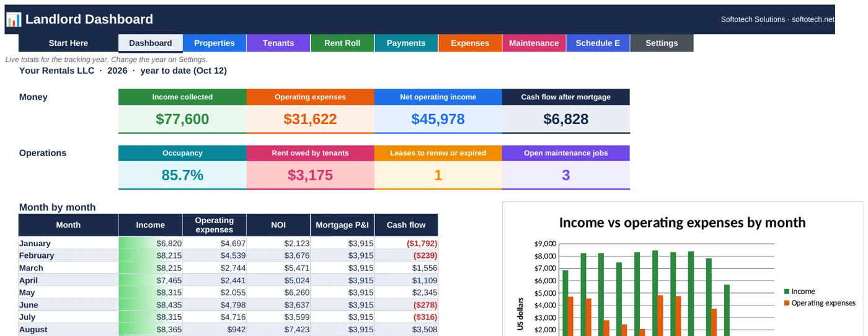
Task: Click April cash flow $1,109
Action: tap(406, 280)
